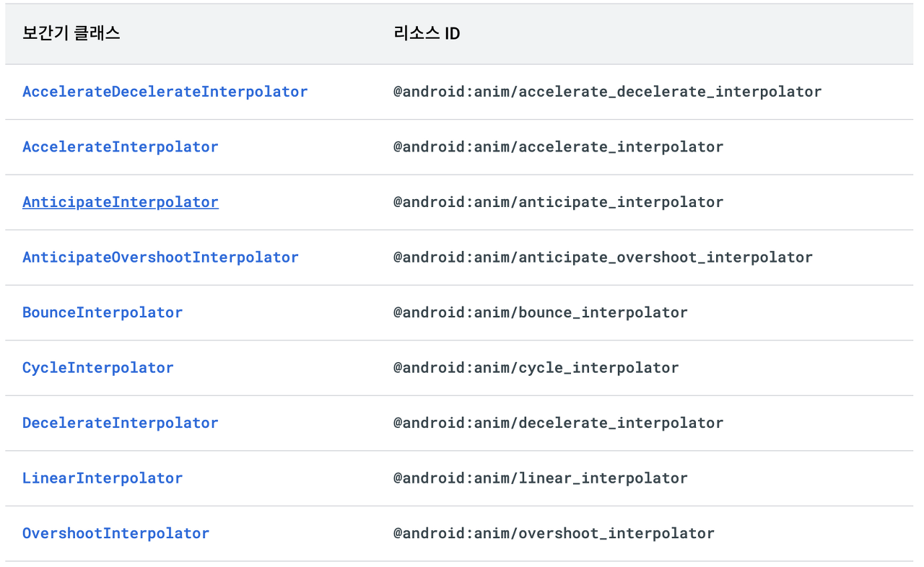The width and height of the screenshot is (924, 567).
Task: Follow the AnticipateOvershootInterpolator link
Action: coord(160,258)
